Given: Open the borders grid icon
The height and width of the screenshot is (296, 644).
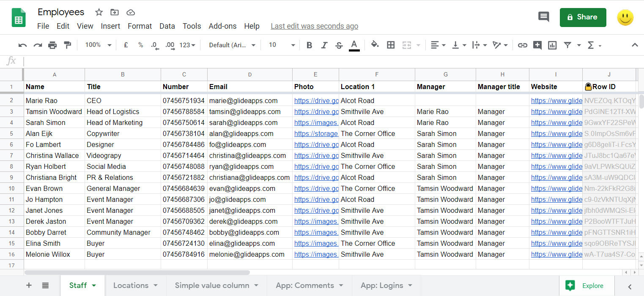Looking at the screenshot, I should pyautogui.click(x=391, y=45).
